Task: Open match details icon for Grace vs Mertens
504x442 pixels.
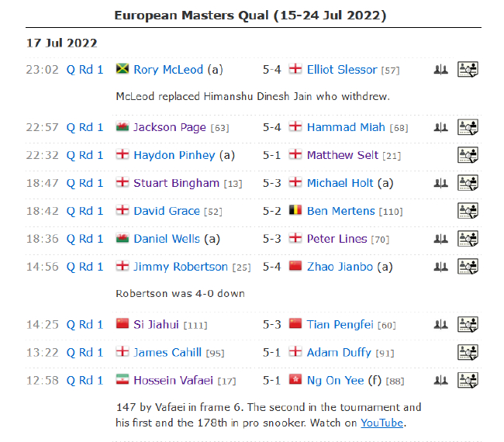Action: point(468,211)
